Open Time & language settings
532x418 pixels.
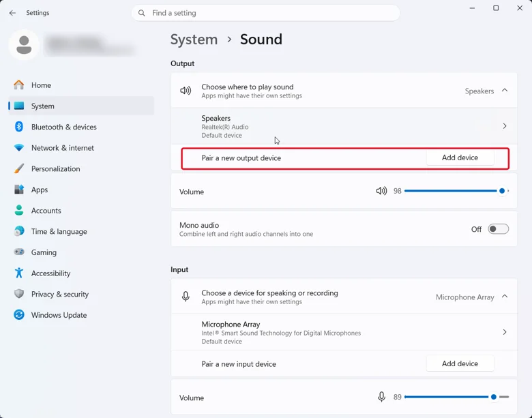click(81, 231)
